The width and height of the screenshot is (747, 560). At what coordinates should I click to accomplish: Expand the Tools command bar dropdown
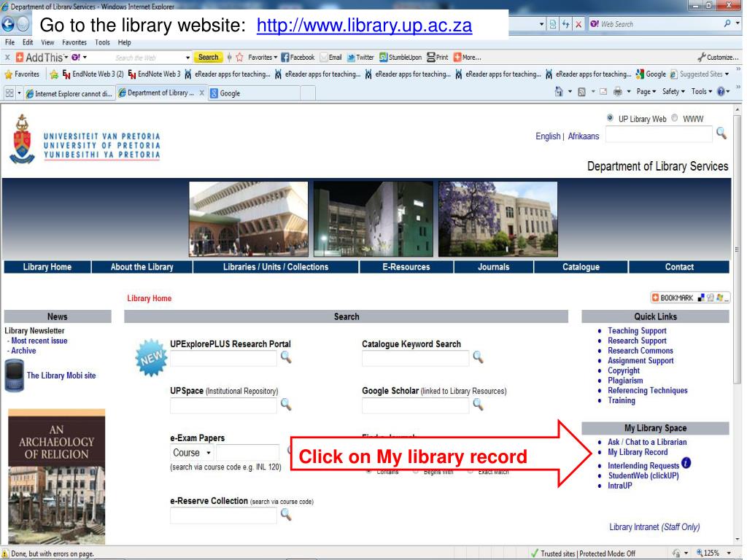[702, 91]
